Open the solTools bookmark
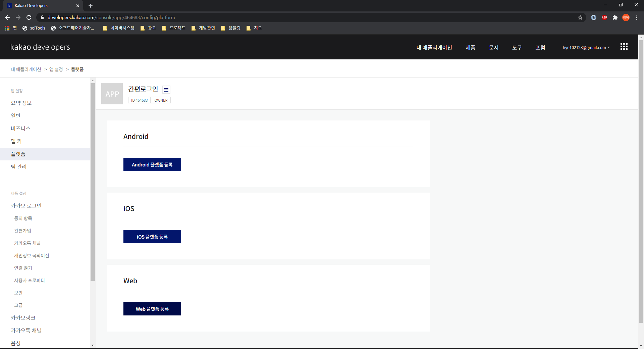This screenshot has width=644, height=349. point(34,28)
